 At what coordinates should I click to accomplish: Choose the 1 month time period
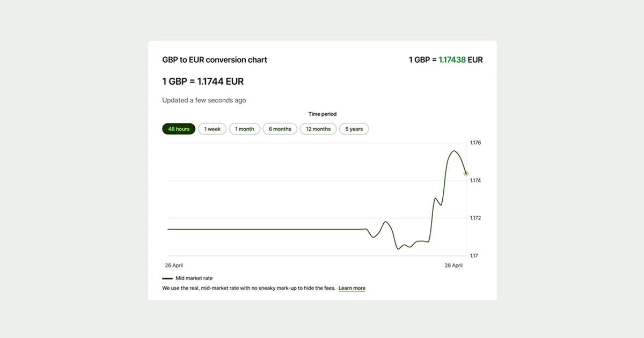coord(245,129)
